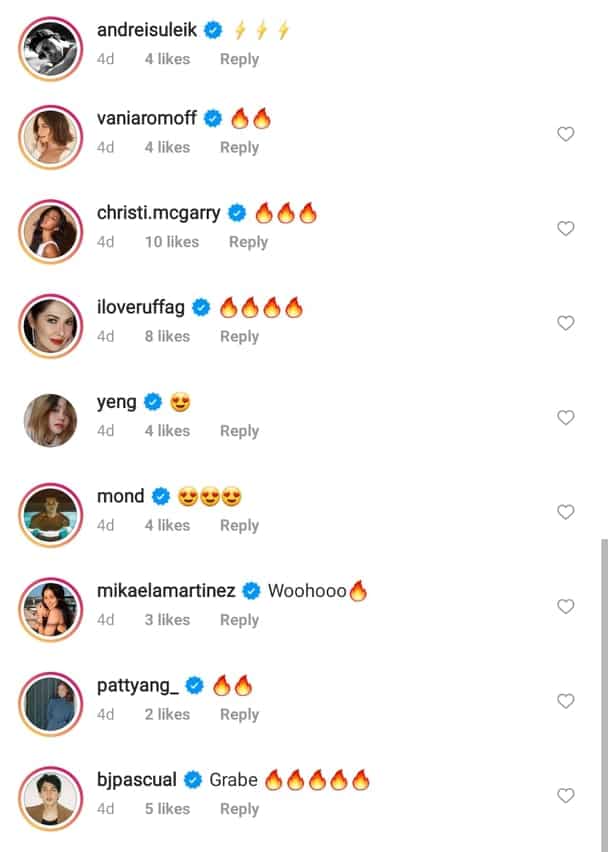Tap the heart beside iloveruffag's comment
This screenshot has width=608, height=852.
pyautogui.click(x=566, y=323)
